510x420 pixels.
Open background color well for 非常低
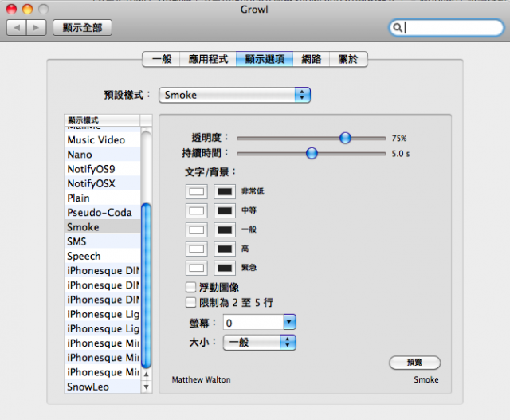point(225,191)
